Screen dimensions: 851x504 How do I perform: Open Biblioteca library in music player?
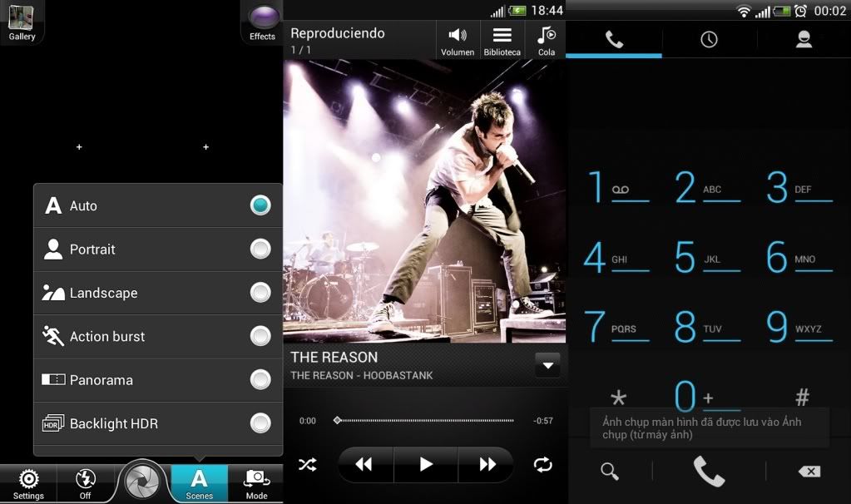click(x=502, y=40)
